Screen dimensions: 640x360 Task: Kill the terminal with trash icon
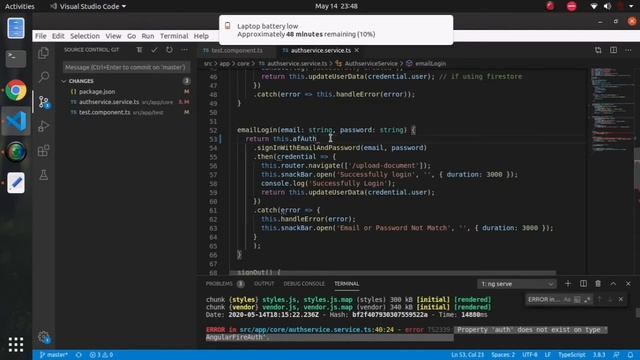(598, 284)
